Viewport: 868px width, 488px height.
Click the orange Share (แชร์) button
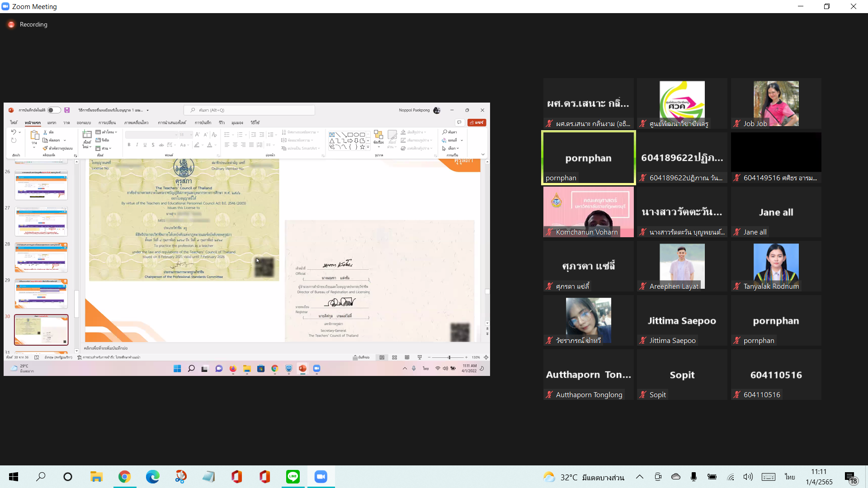[x=477, y=122]
